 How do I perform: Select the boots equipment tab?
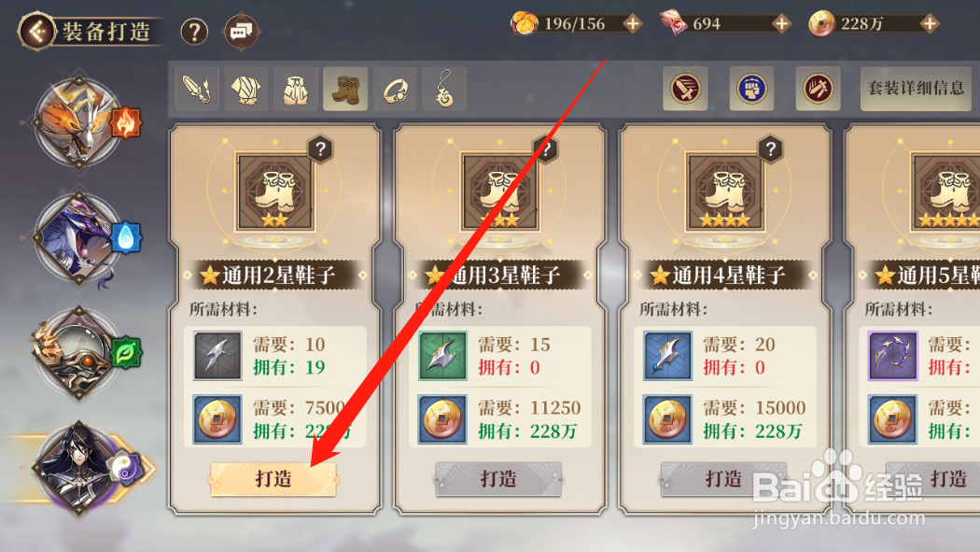coord(345,90)
